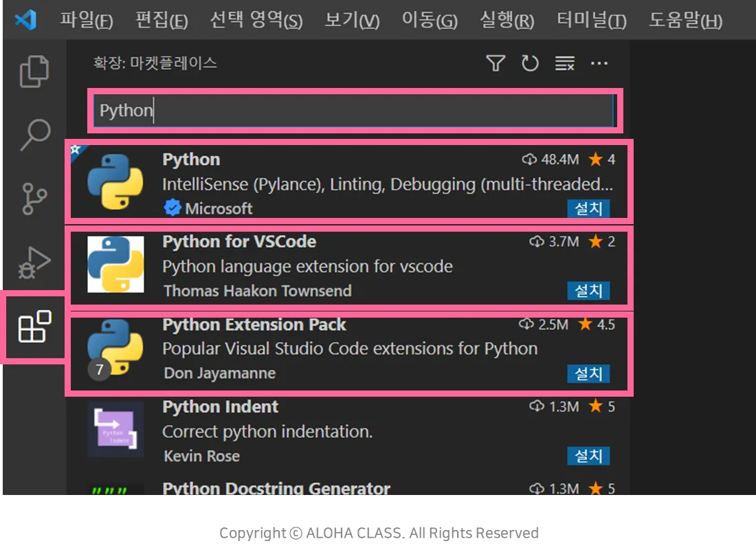Open the 선택 영역(S) menu
Screen dimensions: 756x550
tap(256, 20)
